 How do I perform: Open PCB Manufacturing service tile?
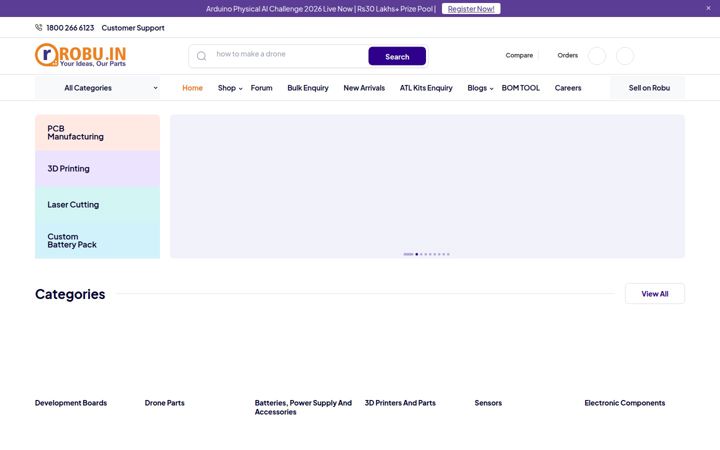pos(97,133)
